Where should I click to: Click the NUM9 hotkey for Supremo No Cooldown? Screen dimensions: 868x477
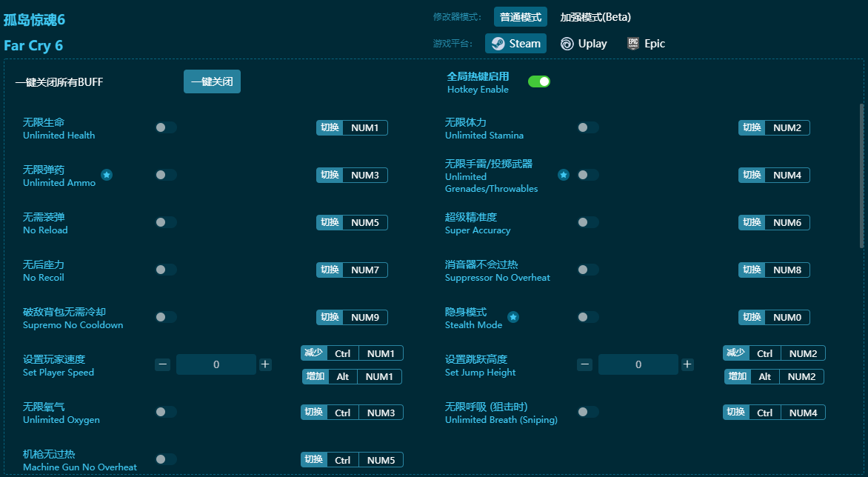pyautogui.click(x=352, y=318)
